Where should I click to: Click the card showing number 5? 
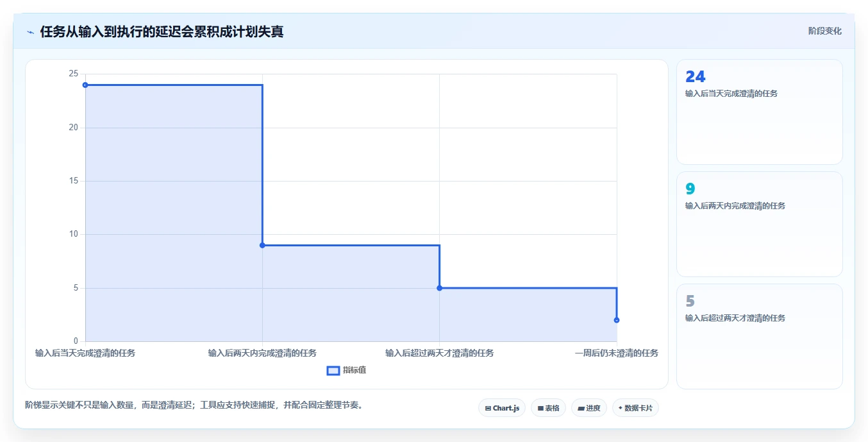point(760,336)
